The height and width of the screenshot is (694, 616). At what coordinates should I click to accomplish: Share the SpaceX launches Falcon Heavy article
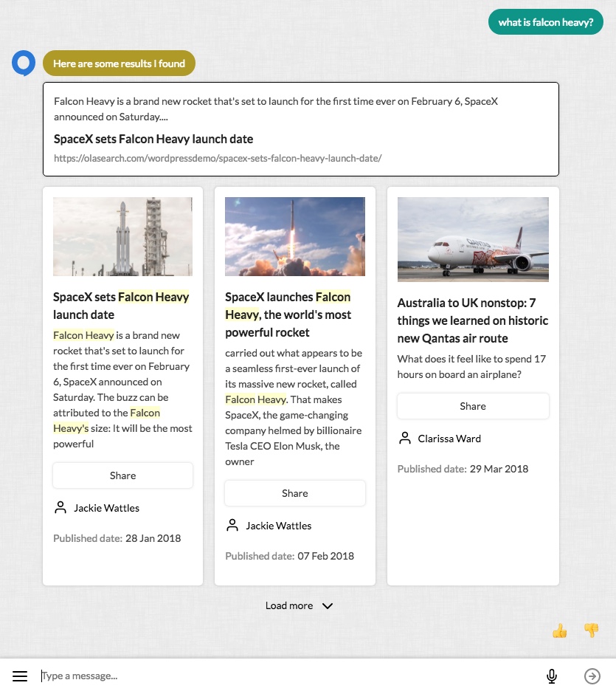[x=295, y=493]
